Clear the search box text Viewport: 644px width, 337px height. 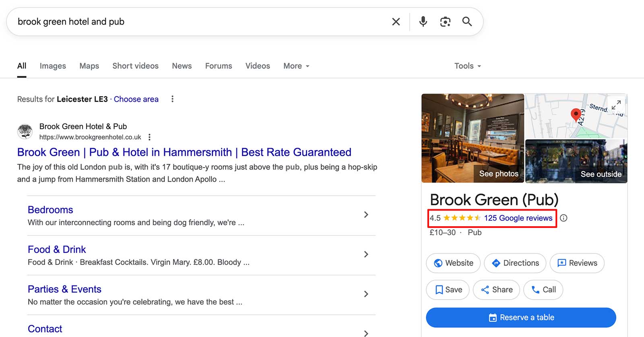point(396,22)
